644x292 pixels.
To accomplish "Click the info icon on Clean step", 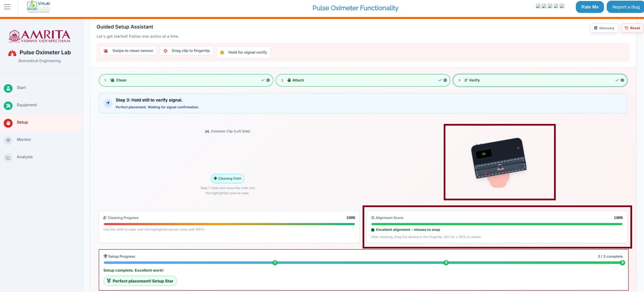I will (268, 80).
